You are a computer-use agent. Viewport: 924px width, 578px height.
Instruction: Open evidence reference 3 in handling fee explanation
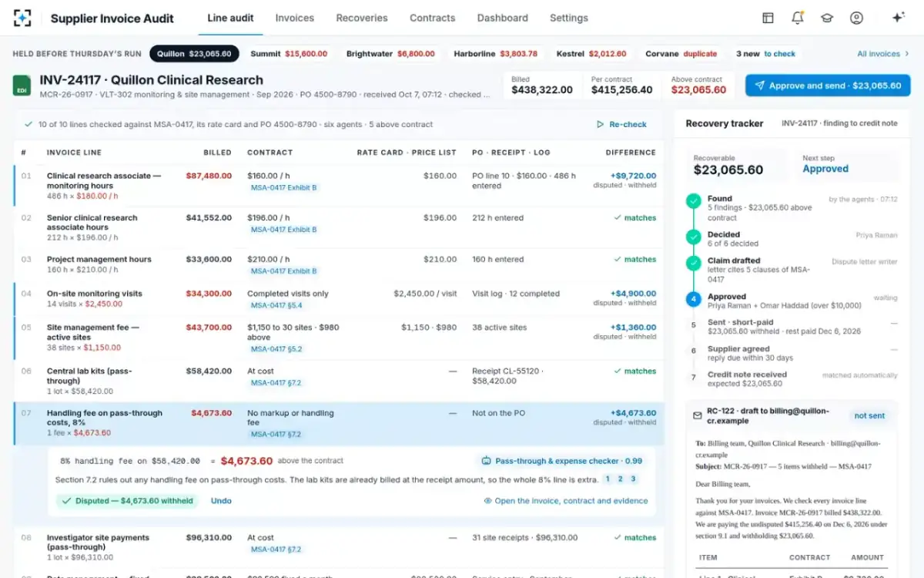634,479
